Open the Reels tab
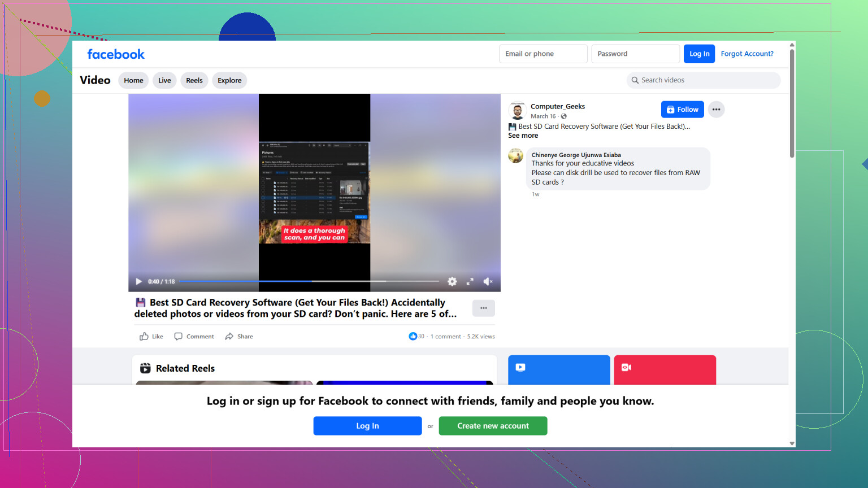Image resolution: width=868 pixels, height=488 pixels. coord(194,81)
